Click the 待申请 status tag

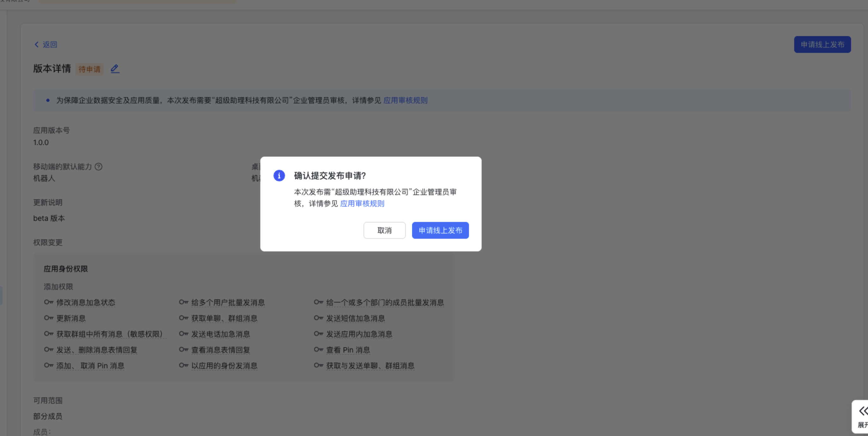click(89, 69)
